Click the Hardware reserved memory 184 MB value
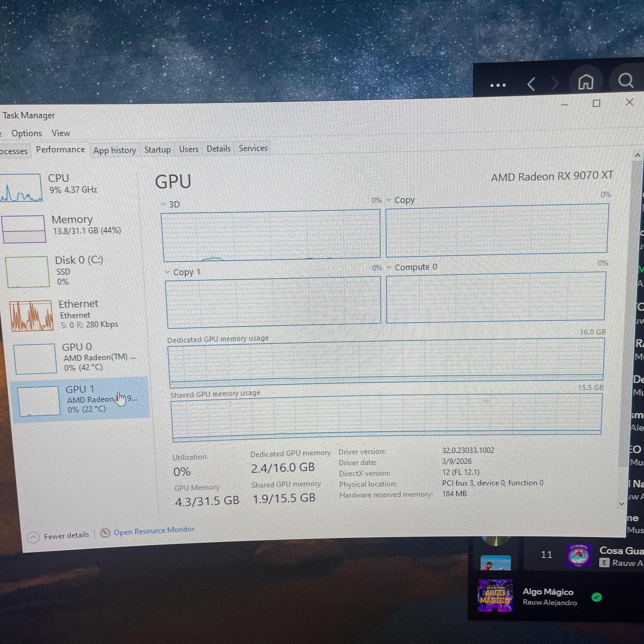The image size is (644, 644). 454,494
